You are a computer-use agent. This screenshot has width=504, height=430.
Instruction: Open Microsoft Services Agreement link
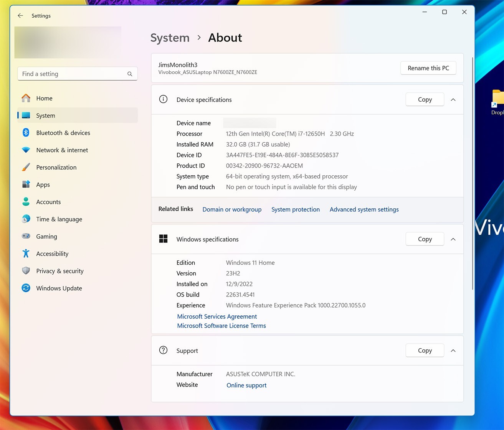tap(217, 316)
